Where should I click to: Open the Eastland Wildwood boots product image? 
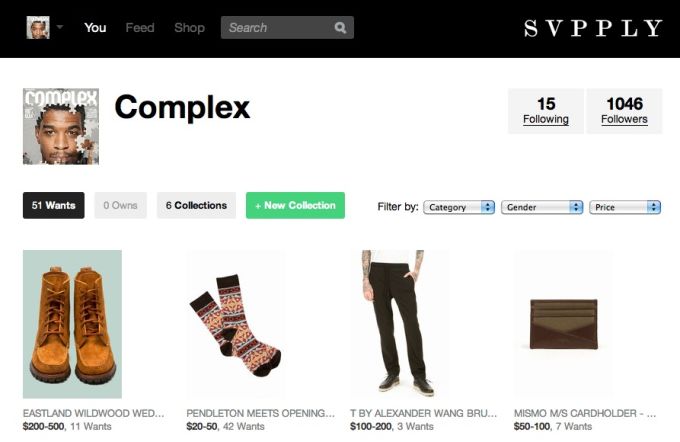click(72, 324)
